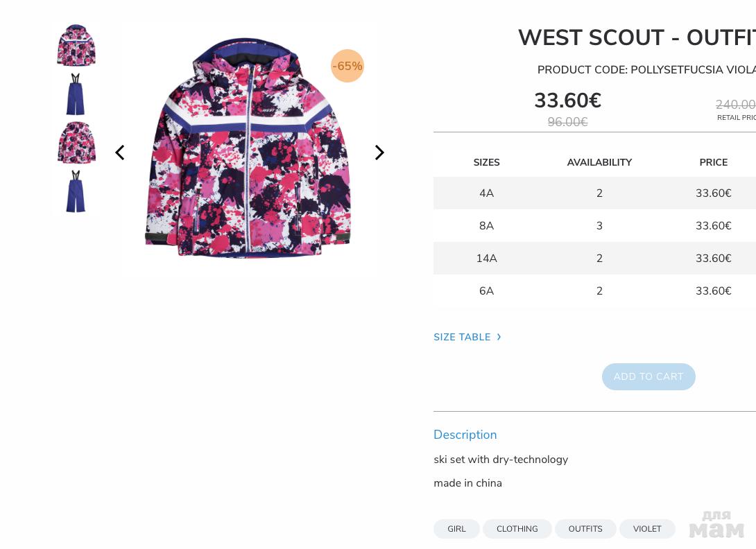Click the OUTFITS tag
Image resolution: width=756 pixels, height=549 pixels.
(x=585, y=529)
